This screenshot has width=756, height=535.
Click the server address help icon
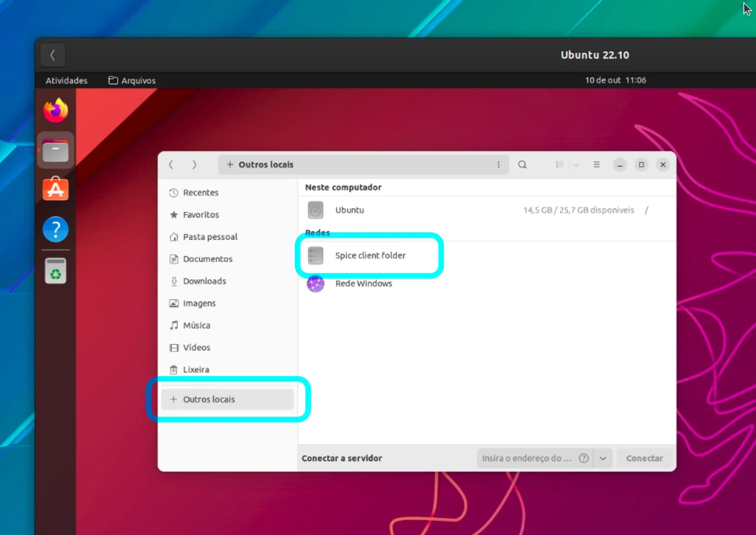[584, 458]
